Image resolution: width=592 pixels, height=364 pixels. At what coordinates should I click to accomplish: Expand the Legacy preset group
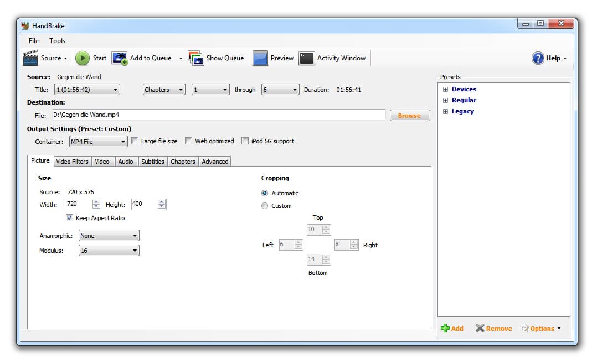point(445,112)
